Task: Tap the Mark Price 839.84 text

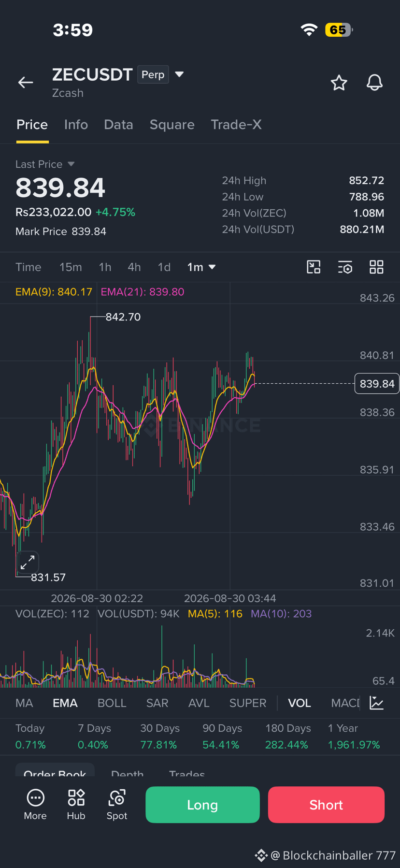Action: coord(61,231)
